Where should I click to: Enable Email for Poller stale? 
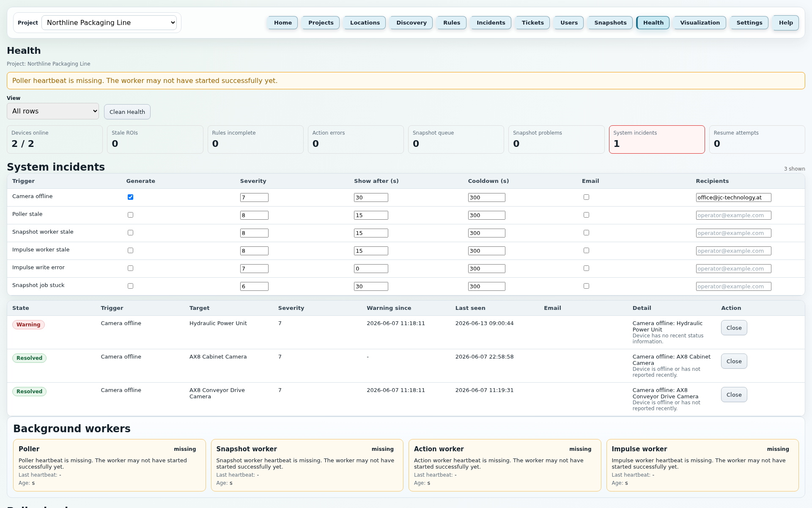point(586,215)
